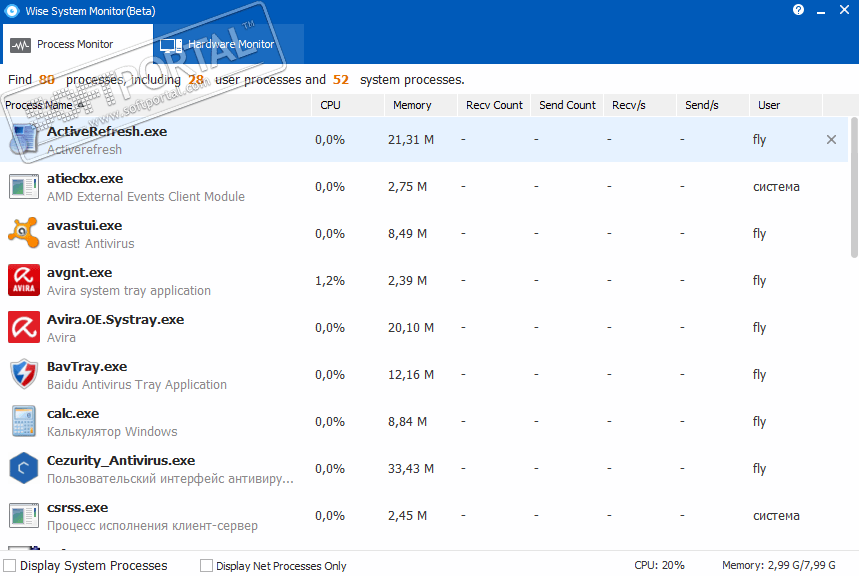Click the 33,43 M memory value
This screenshot has width=859, height=576.
point(411,469)
